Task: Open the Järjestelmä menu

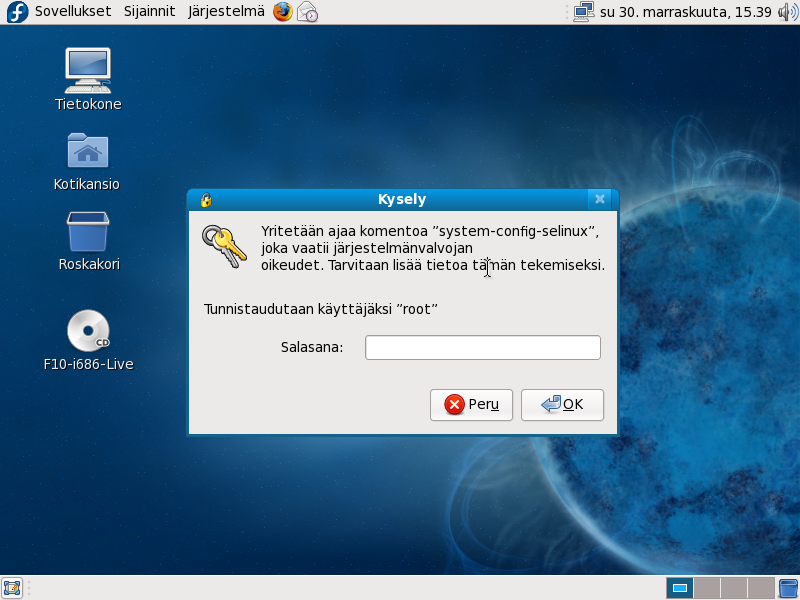Action: (226, 12)
